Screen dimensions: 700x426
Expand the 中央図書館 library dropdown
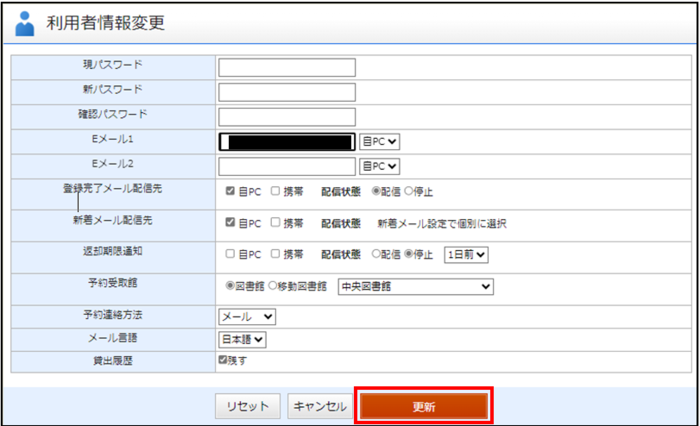click(x=417, y=287)
